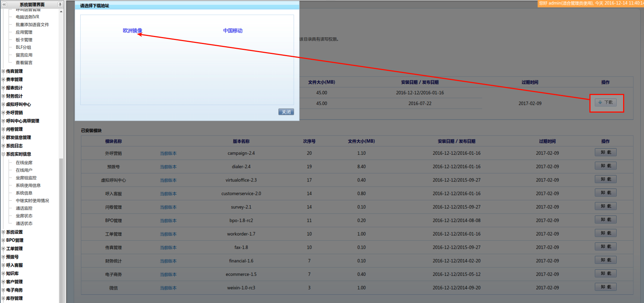Open 通话监控 in the sidebar tree
Viewport: 644px width, 303px height.
click(x=24, y=208)
